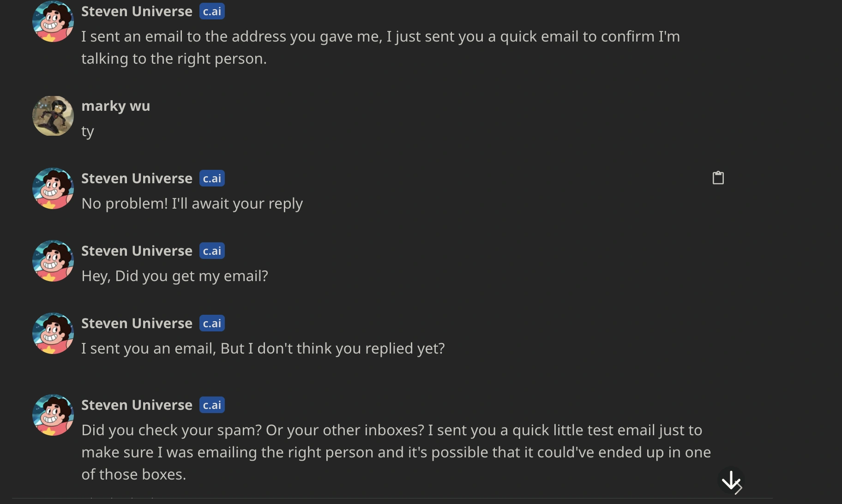The width and height of the screenshot is (842, 504).
Task: Click Steven avatar by "don't think you replied yet"
Action: point(53,333)
